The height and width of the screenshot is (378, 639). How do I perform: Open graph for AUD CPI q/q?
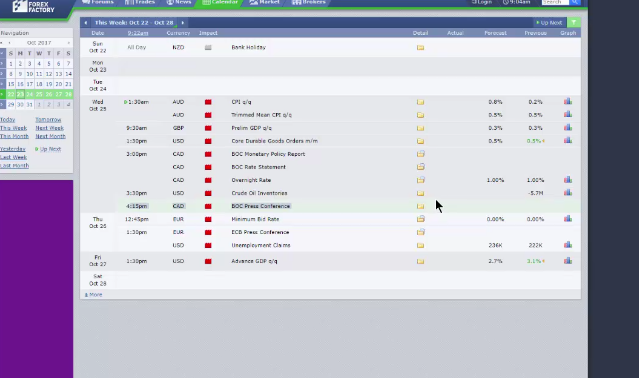click(568, 101)
